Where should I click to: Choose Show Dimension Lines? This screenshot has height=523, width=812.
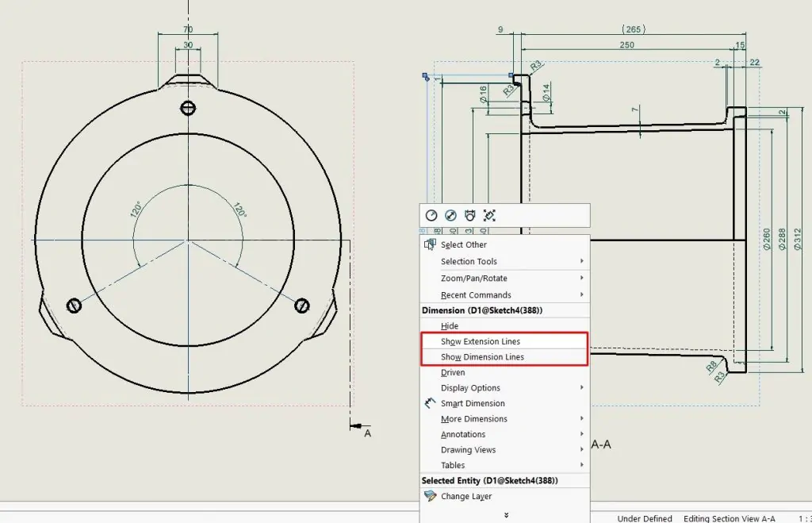(504, 357)
